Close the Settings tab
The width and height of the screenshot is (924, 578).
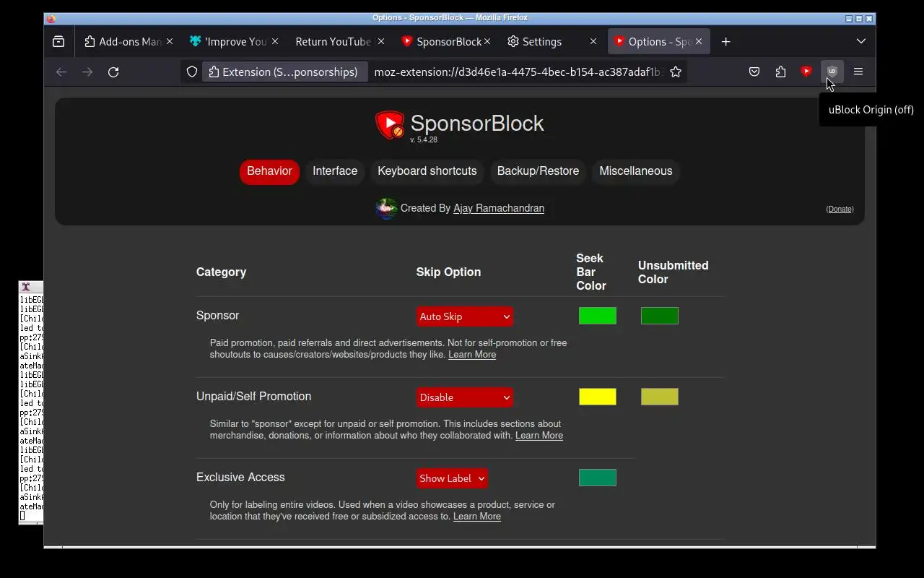click(x=593, y=42)
